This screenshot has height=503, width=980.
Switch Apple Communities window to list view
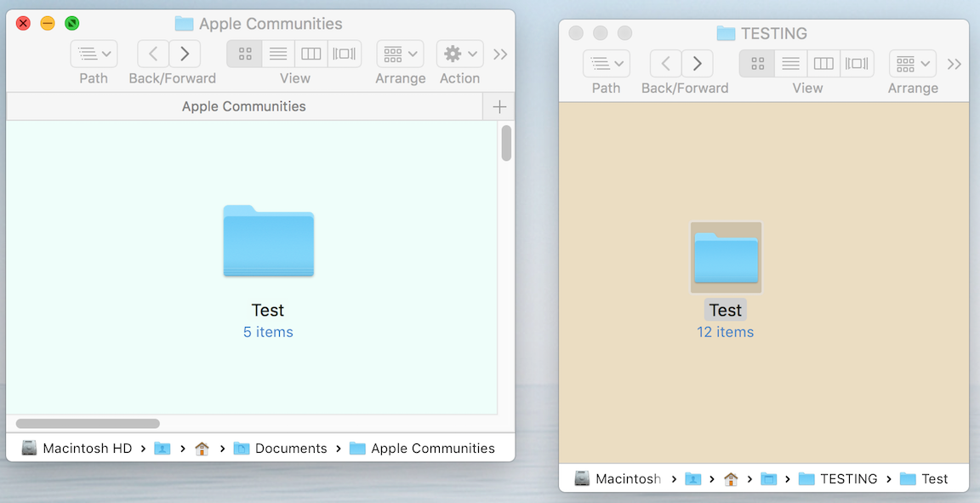click(277, 54)
